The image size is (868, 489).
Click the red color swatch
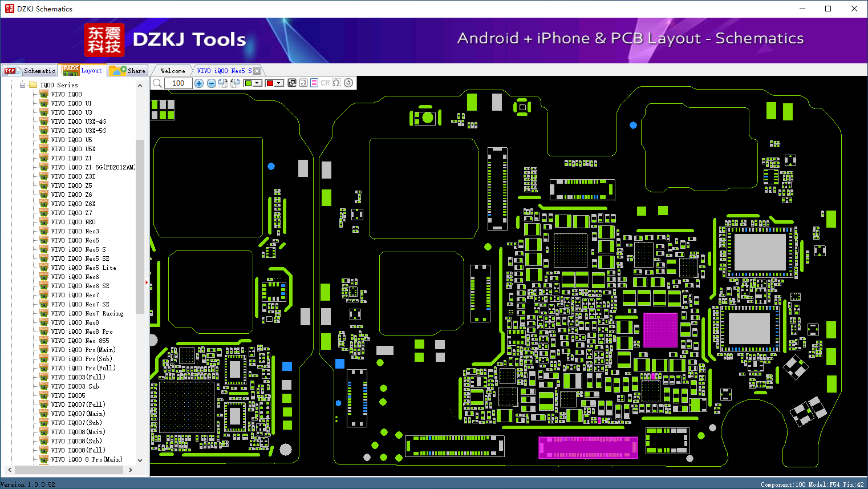tap(270, 83)
